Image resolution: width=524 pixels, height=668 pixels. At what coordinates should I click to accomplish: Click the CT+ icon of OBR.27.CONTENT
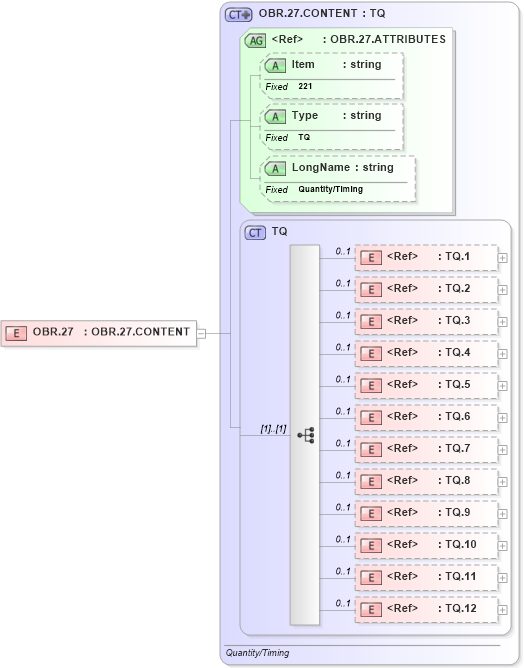click(x=239, y=14)
